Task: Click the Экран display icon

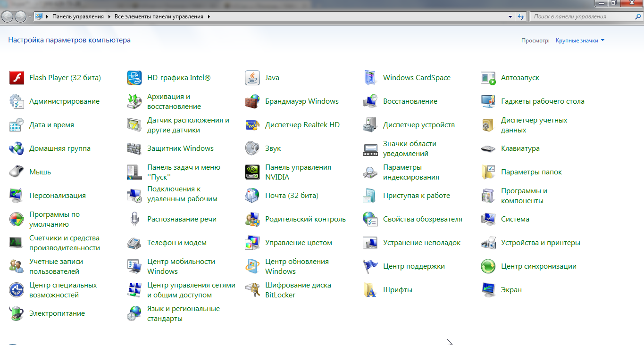Action: coord(488,290)
